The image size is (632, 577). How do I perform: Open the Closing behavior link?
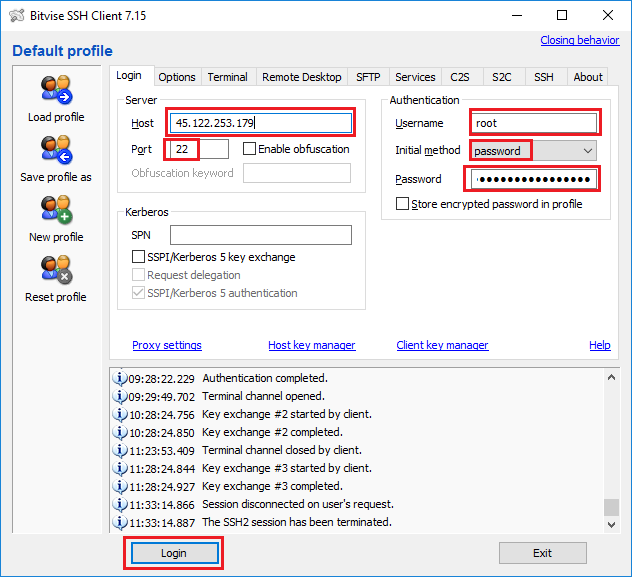coord(579,40)
